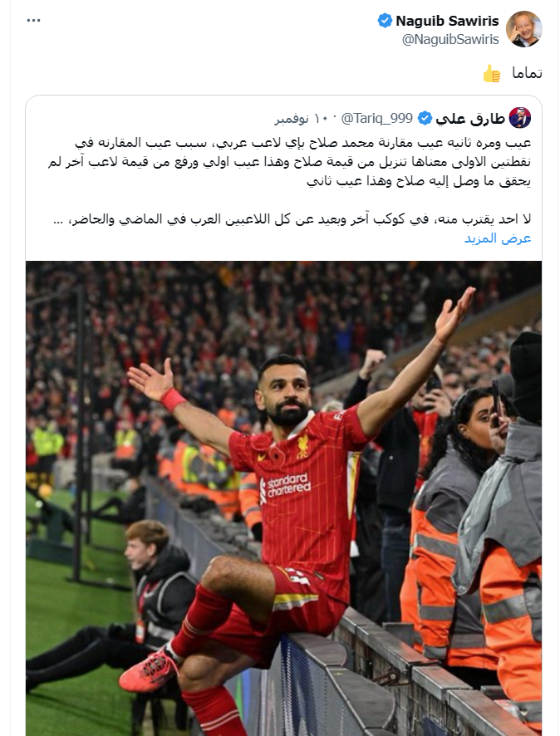The image size is (560, 736).
Task: Click the tweet text تماما
Action: 528,73
